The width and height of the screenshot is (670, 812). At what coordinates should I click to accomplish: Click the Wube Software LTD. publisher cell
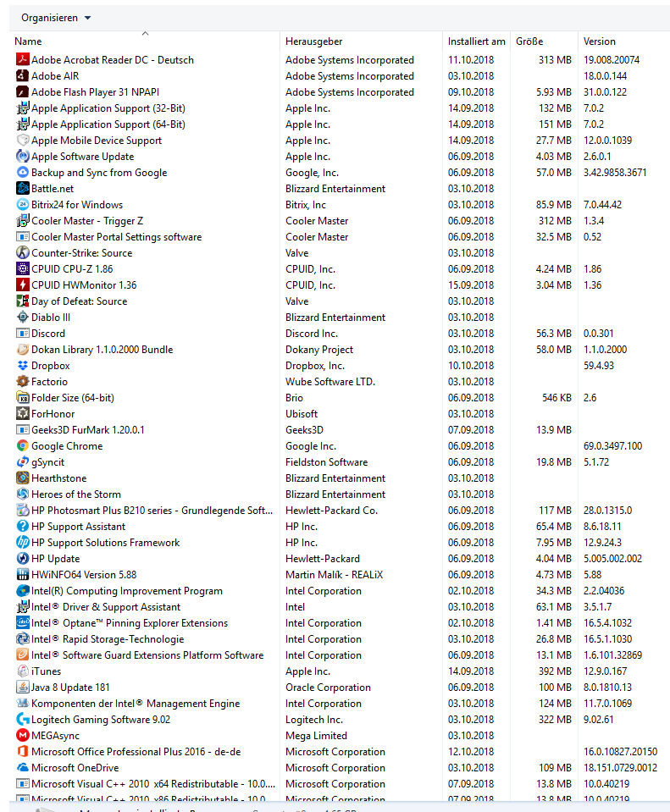pos(330,381)
